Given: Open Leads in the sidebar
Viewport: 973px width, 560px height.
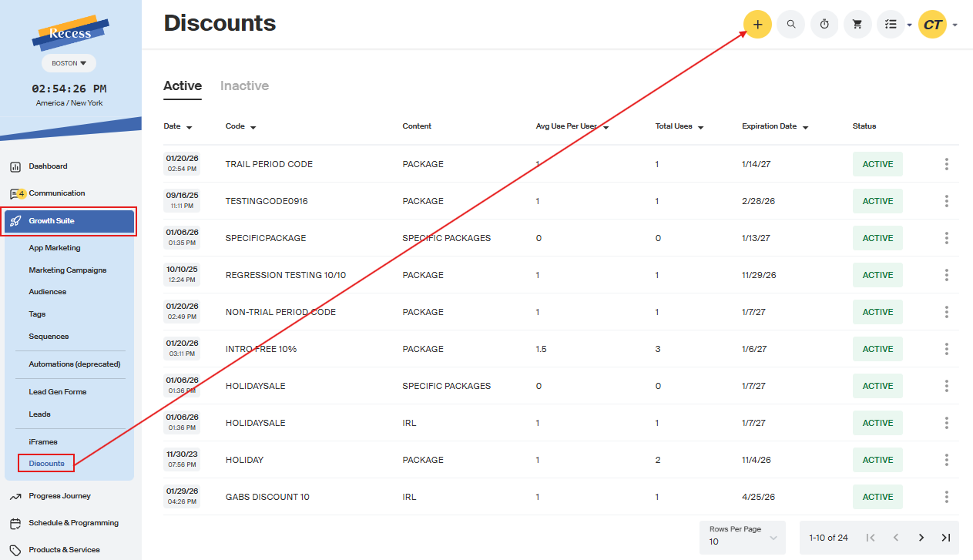Looking at the screenshot, I should pos(39,414).
